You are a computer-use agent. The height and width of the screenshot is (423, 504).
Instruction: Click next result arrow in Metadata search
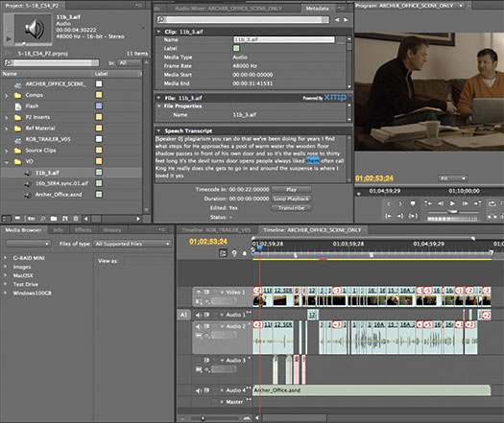click(x=346, y=20)
